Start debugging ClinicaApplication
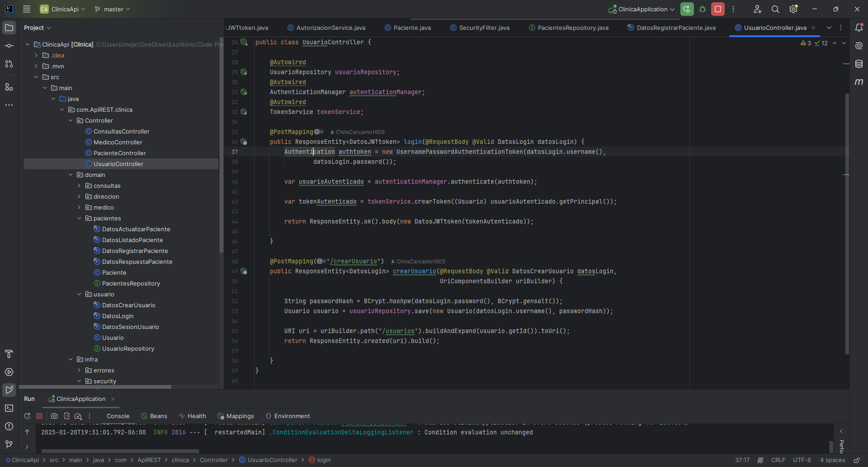This screenshot has width=868, height=467. point(703,9)
